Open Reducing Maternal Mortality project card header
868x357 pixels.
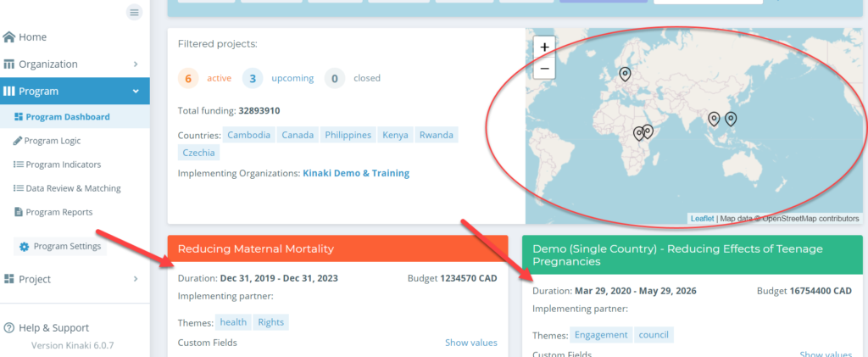click(337, 248)
